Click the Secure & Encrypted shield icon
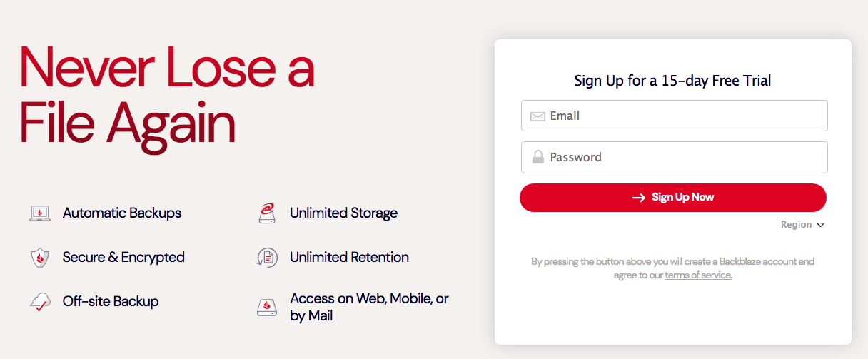868x359 pixels. point(40,257)
